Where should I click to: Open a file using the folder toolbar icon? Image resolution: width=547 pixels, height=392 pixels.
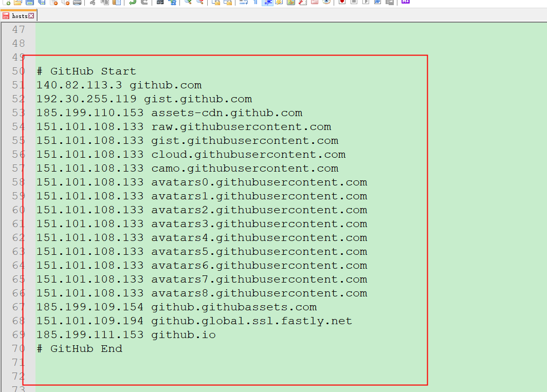[x=18, y=2]
